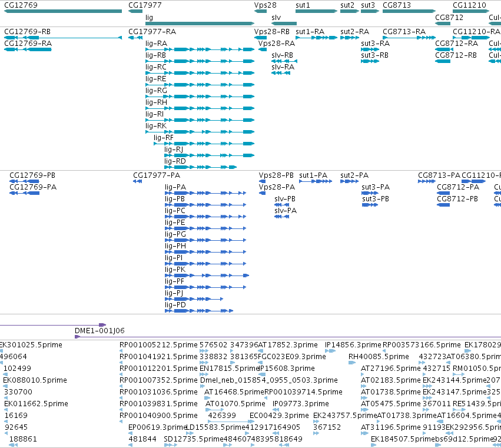Click transcript CG17977-RA label
The image size is (501, 448).
coord(152,32)
